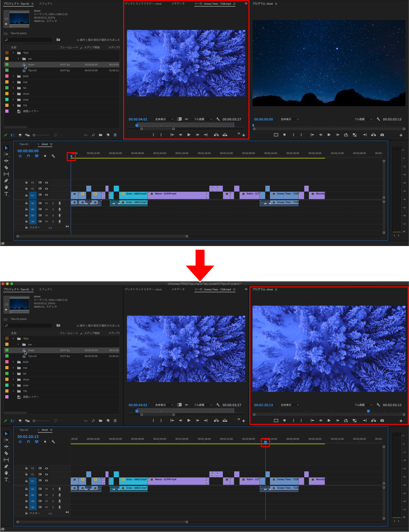Toggle program safe margins, upper screenshot
The image size is (409, 532).
[x=276, y=135]
